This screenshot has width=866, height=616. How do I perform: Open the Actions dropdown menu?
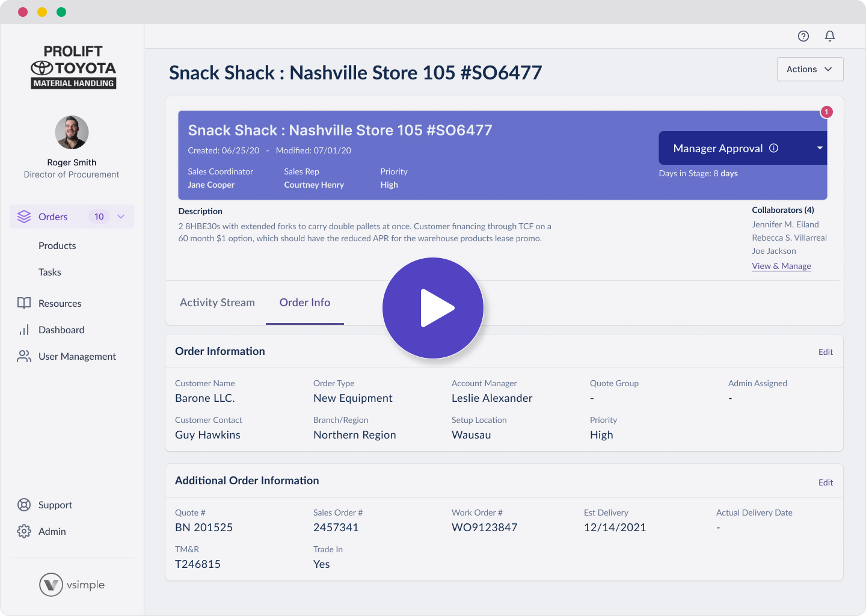click(809, 69)
